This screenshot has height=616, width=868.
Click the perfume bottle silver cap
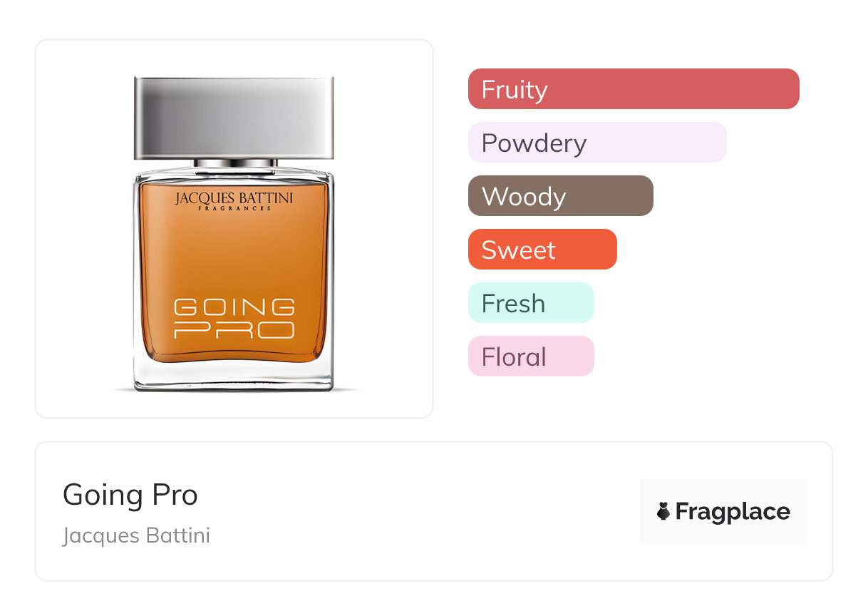234,118
